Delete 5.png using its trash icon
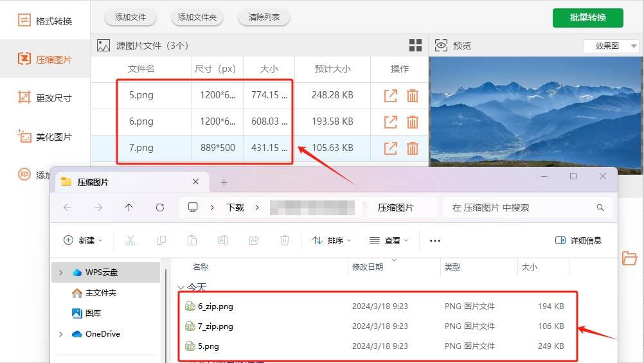 (413, 95)
